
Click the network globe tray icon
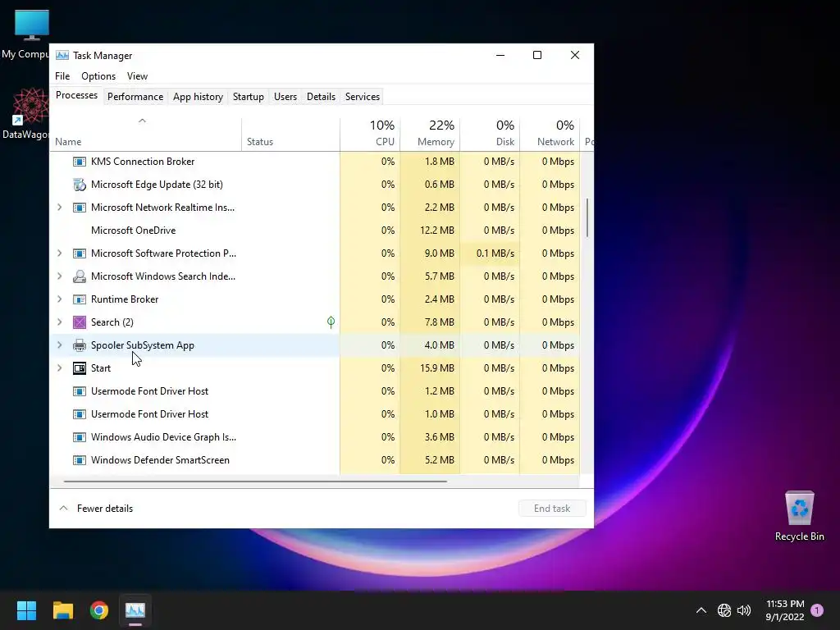[724, 610]
